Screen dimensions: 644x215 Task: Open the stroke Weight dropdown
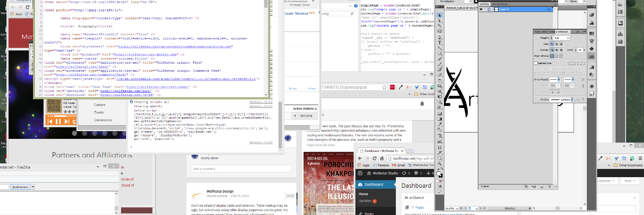(x=568, y=38)
